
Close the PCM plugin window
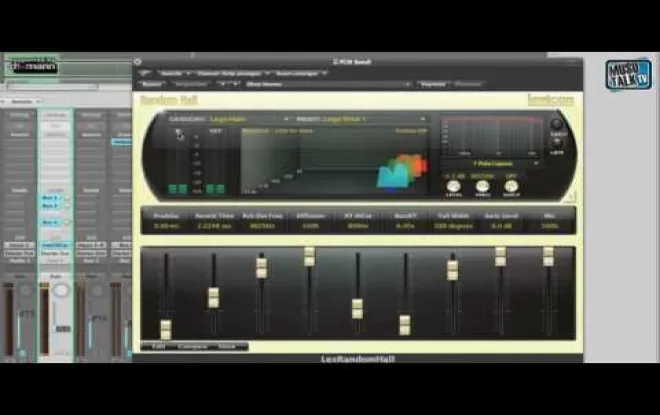(x=138, y=62)
